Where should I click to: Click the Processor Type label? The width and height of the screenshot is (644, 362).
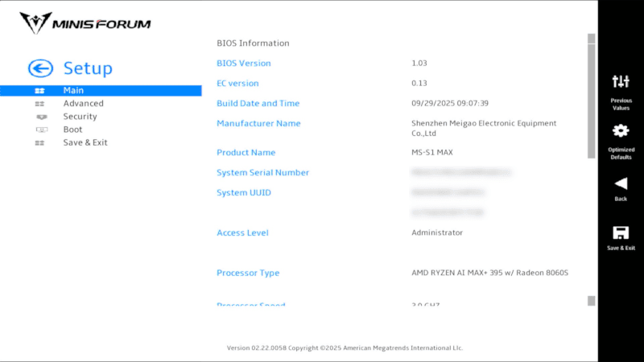(x=248, y=274)
